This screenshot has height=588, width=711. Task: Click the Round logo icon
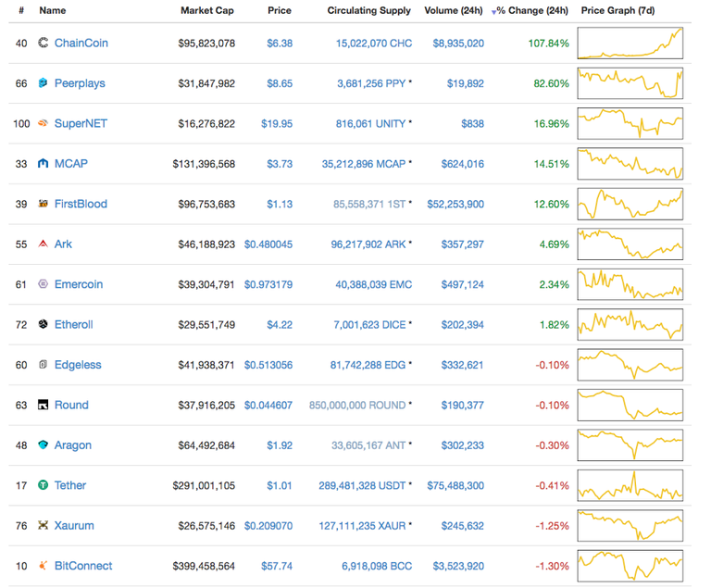pyautogui.click(x=44, y=405)
